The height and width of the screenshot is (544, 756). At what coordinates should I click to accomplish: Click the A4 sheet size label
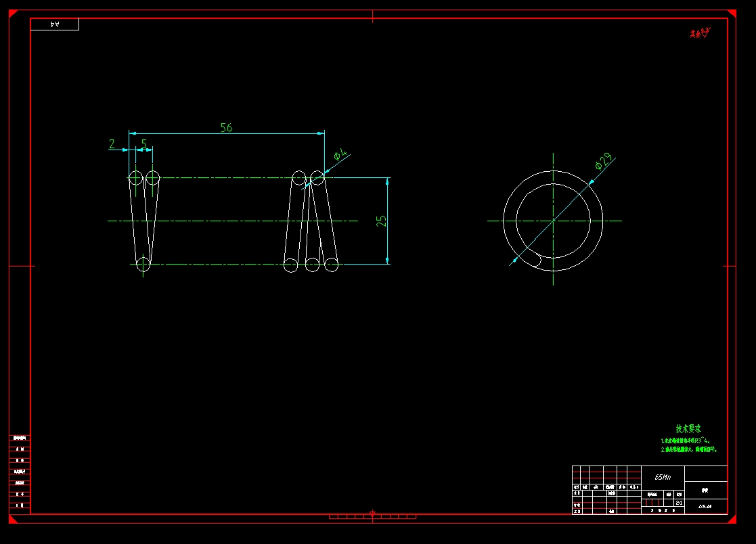(x=54, y=24)
